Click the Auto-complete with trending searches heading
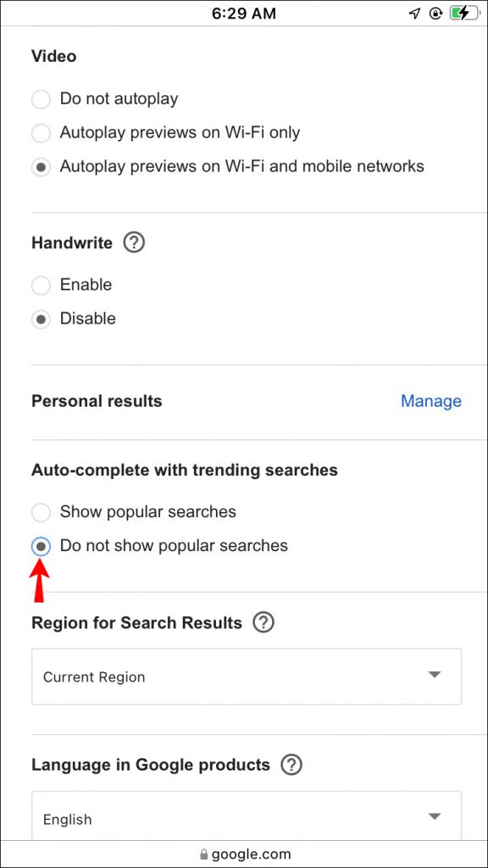488x868 pixels. 184,470
